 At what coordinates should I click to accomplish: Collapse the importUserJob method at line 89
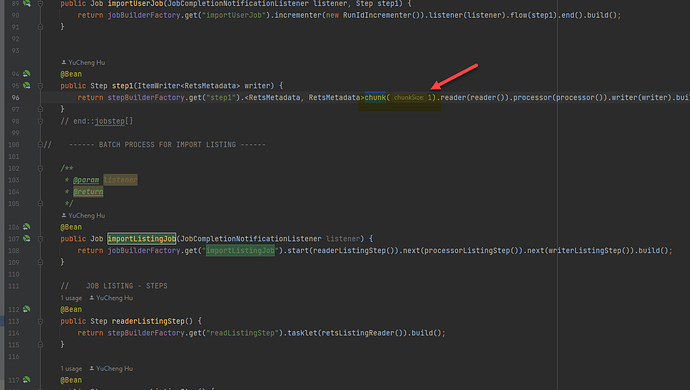point(40,4)
